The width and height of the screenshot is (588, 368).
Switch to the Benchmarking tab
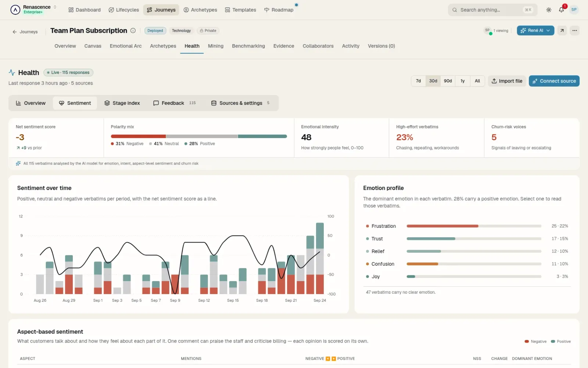[248, 46]
